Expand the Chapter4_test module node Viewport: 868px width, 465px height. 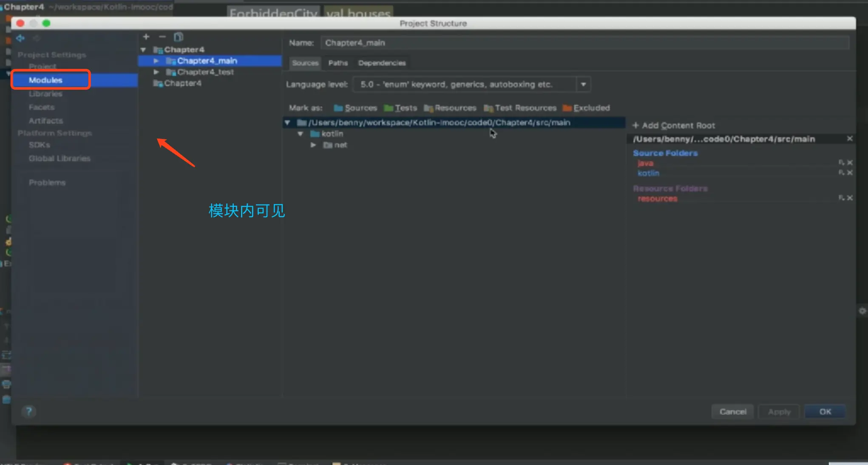(x=156, y=72)
